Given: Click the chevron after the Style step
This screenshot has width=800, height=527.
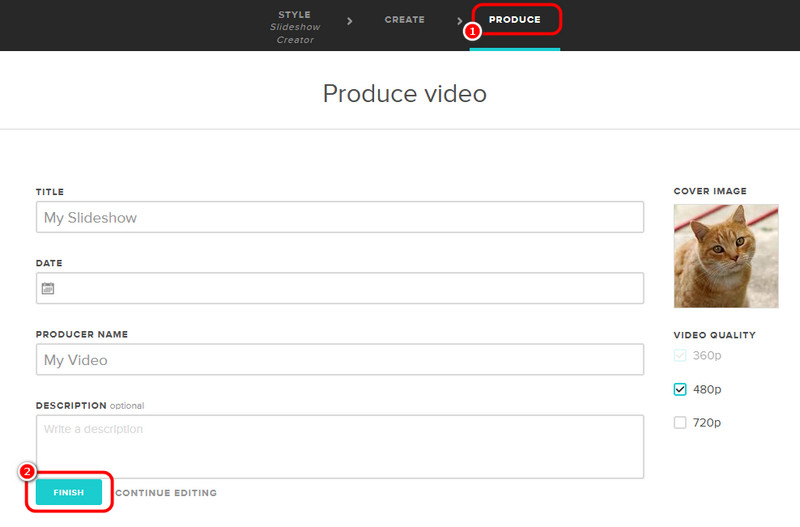Looking at the screenshot, I should pyautogui.click(x=349, y=21).
